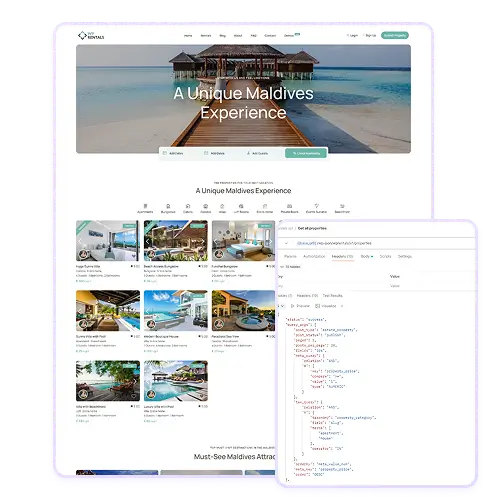The width and height of the screenshot is (500, 500).
Task: Open host avatar on Paradisia Sea View card
Action: 219,324
